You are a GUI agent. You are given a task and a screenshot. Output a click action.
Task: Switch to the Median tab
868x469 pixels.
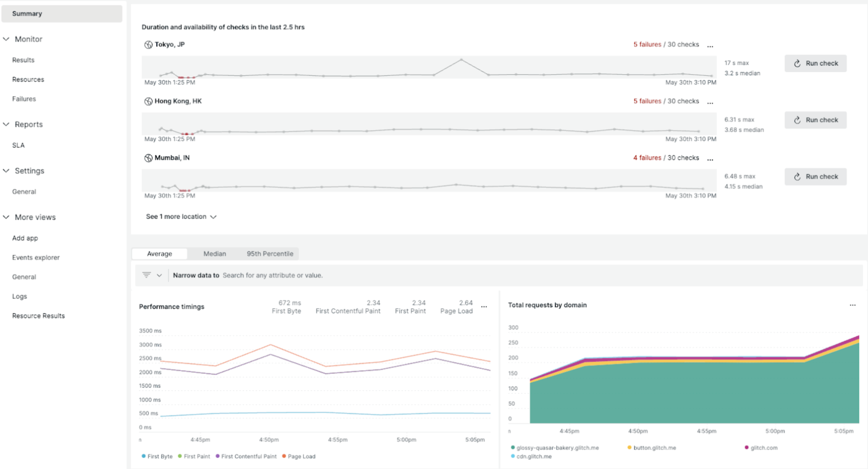tap(215, 253)
